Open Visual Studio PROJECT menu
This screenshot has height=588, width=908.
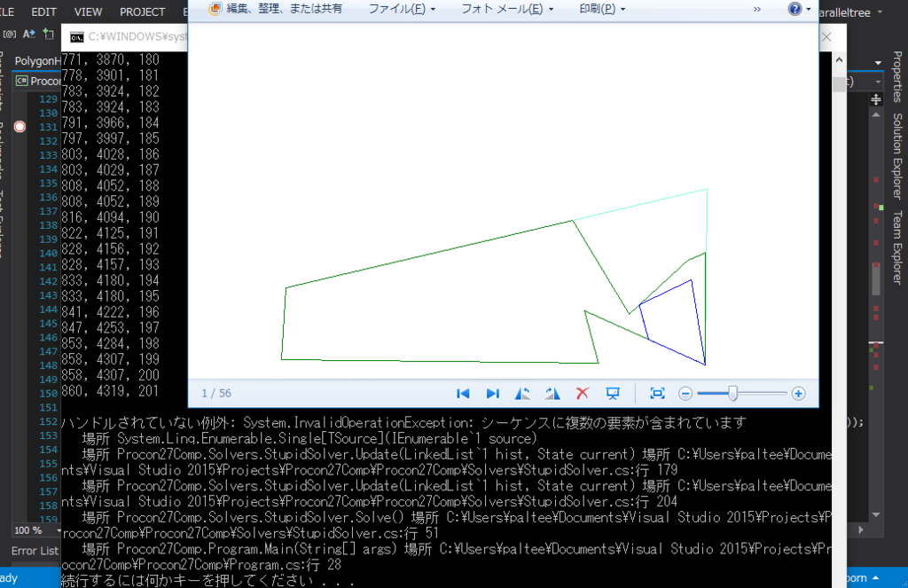coord(142,12)
